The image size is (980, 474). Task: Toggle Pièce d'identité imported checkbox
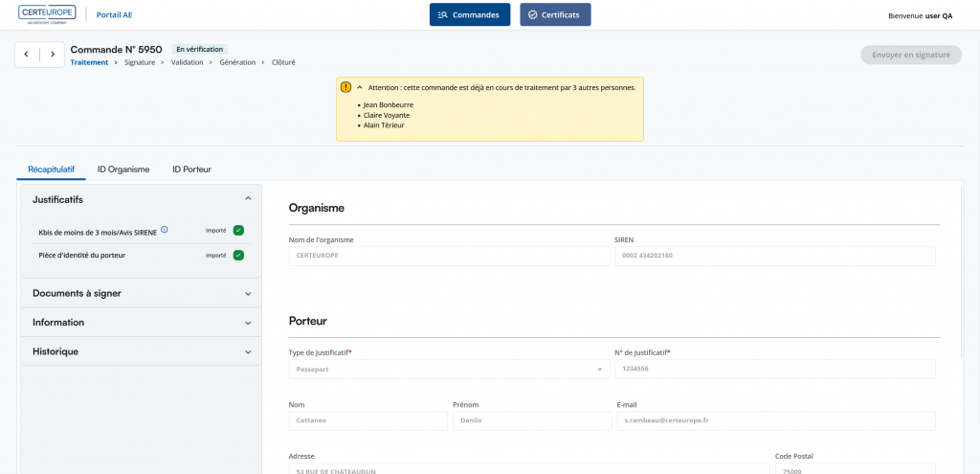238,255
